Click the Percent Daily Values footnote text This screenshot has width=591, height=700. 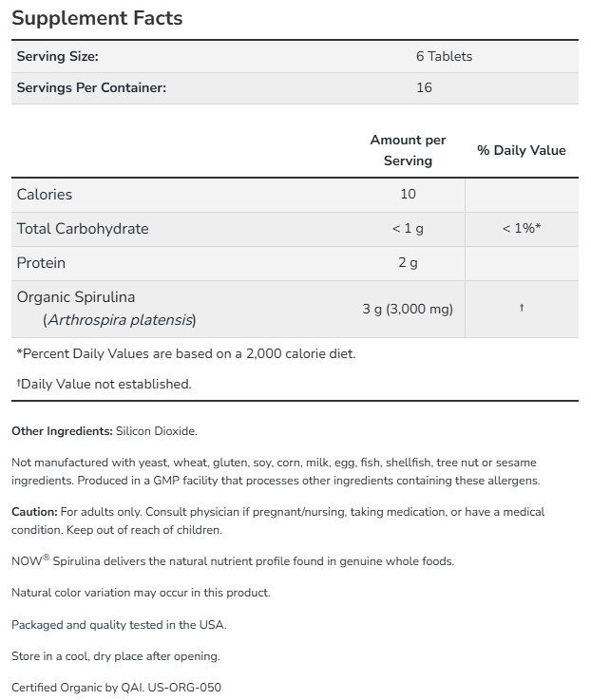pyautogui.click(x=186, y=353)
